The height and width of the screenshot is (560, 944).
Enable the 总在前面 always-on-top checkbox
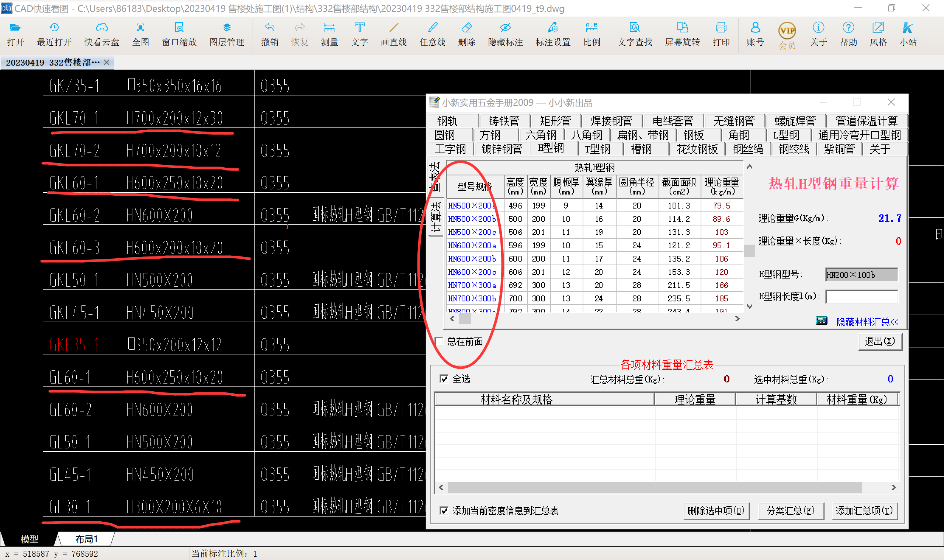(439, 342)
